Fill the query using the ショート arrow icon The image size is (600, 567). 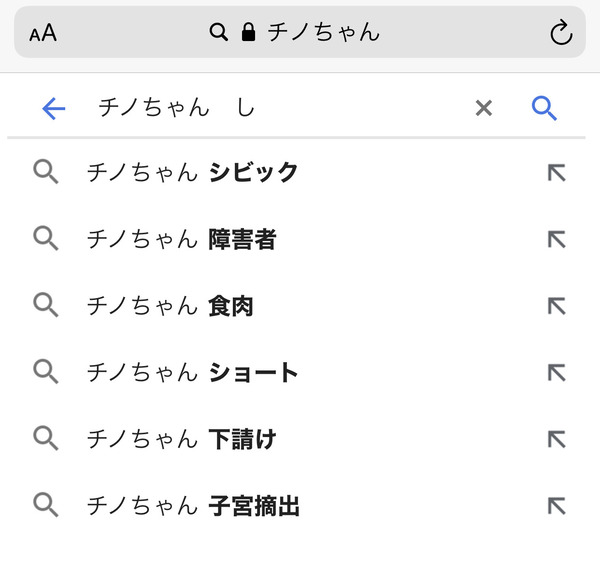(556, 373)
